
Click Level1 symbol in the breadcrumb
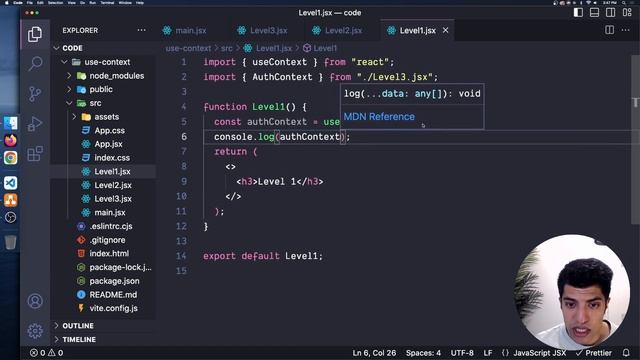(320, 48)
